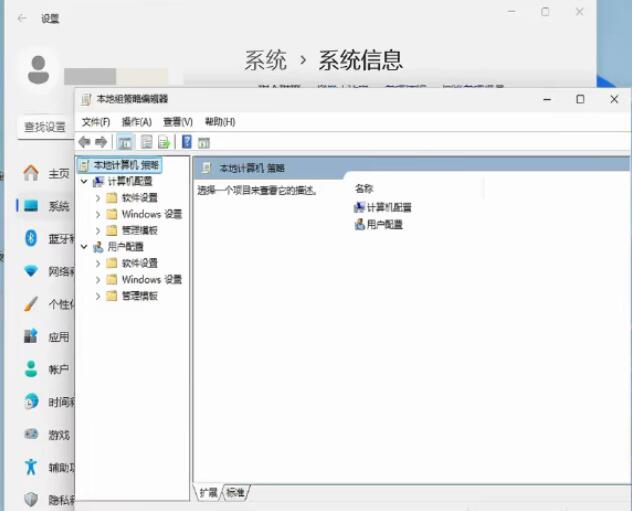Select 计算机配置 item in right pane list
The image size is (632, 511).
pyautogui.click(x=383, y=207)
